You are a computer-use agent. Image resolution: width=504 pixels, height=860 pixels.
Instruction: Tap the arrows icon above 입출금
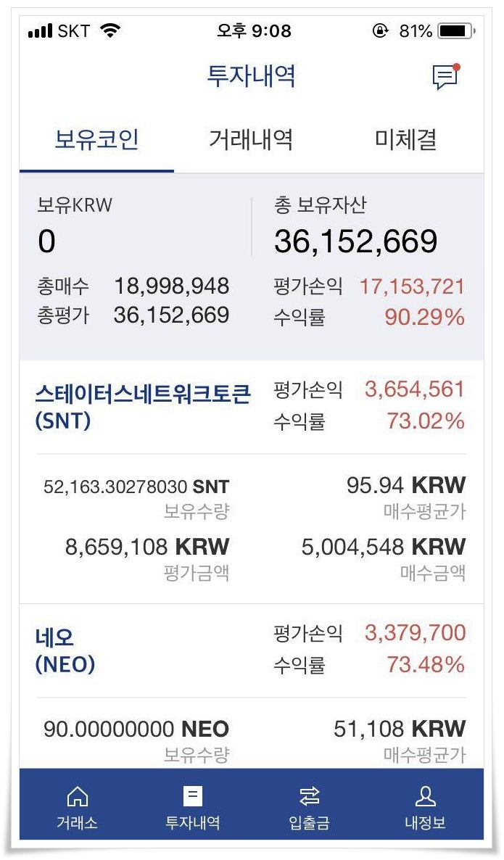(x=310, y=796)
